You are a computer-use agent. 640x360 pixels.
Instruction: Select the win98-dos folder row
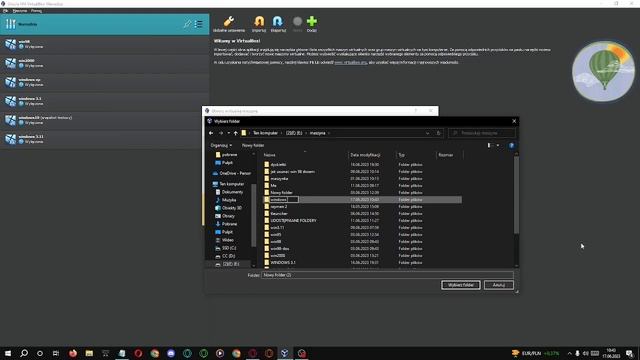[362, 249]
